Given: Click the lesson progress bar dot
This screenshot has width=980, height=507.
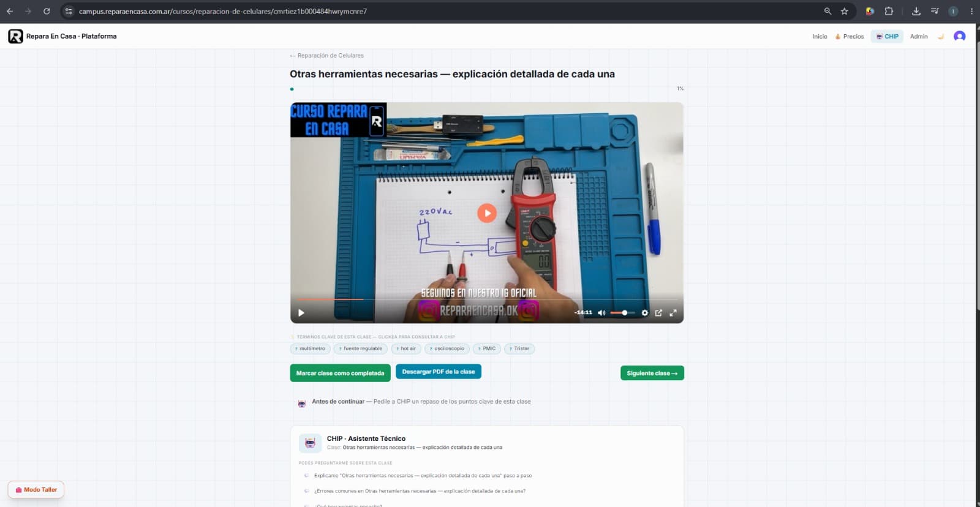Looking at the screenshot, I should point(292,89).
